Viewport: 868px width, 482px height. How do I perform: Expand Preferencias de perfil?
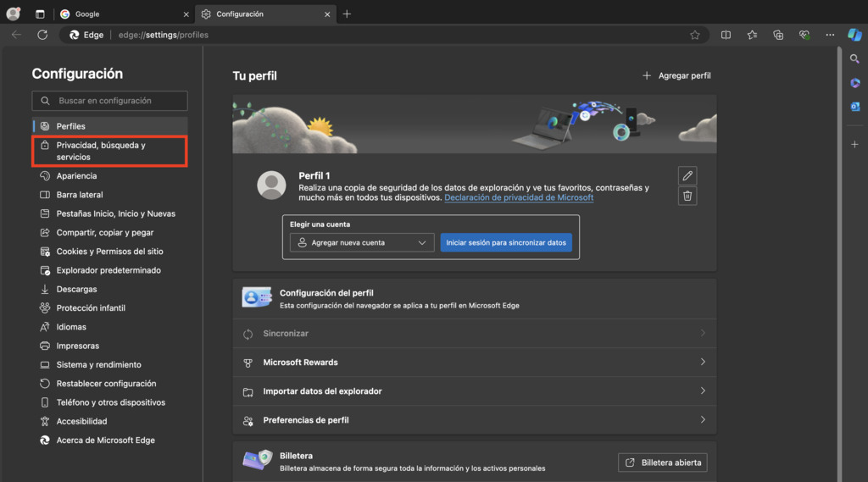pos(474,420)
